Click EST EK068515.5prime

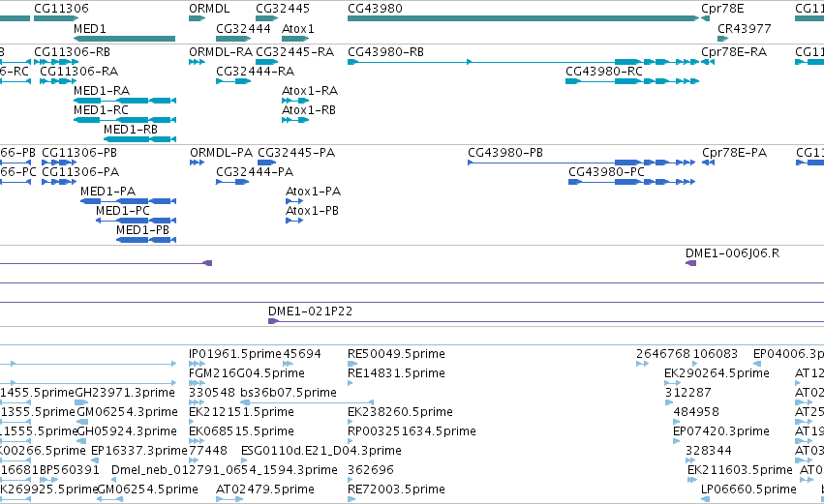pyautogui.click(x=196, y=441)
